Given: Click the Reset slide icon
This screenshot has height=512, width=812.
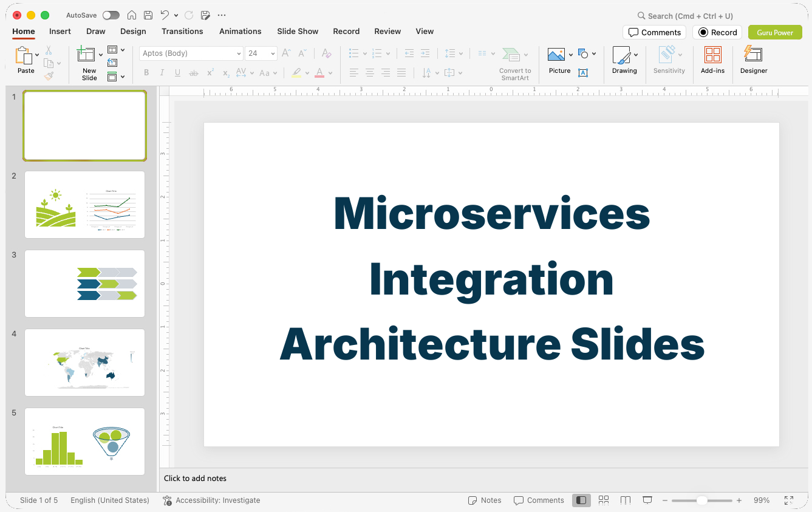Looking at the screenshot, I should point(112,63).
